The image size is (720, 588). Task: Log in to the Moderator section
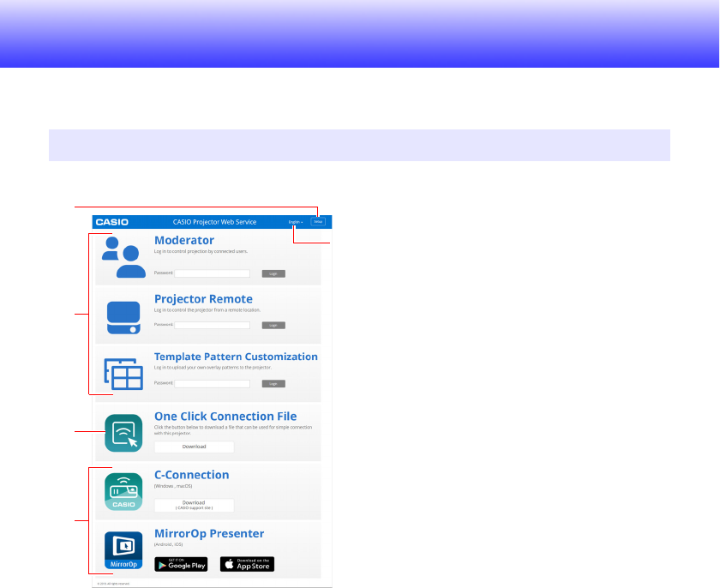[273, 273]
